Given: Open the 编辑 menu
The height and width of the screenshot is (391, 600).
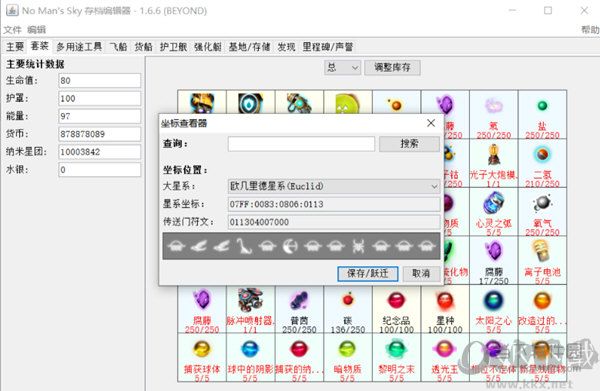Looking at the screenshot, I should pyautogui.click(x=37, y=30).
